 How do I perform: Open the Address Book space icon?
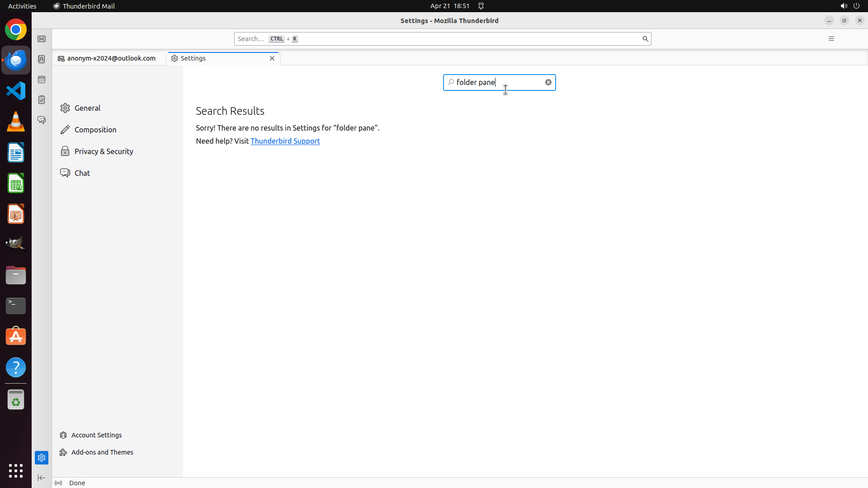[42, 59]
